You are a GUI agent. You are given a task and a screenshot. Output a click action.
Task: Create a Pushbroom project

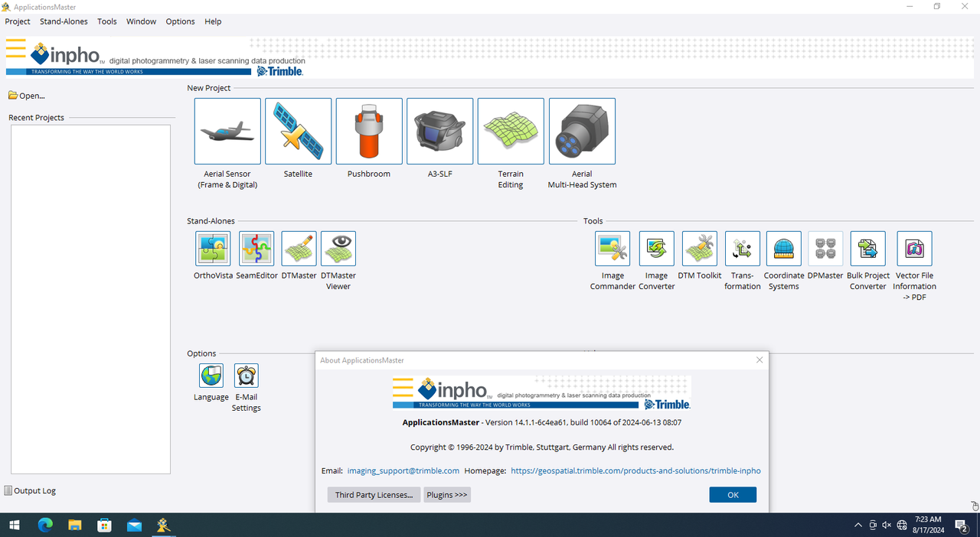pos(369,131)
